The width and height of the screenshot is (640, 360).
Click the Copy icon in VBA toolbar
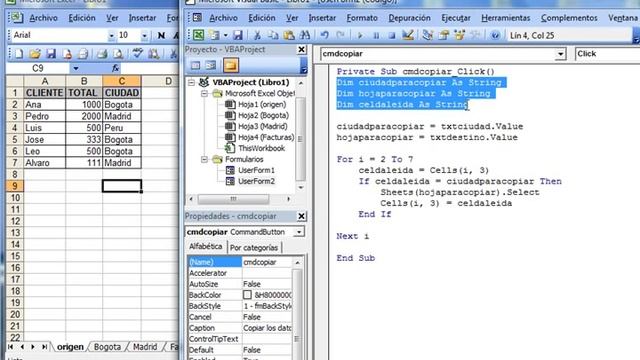(273, 36)
